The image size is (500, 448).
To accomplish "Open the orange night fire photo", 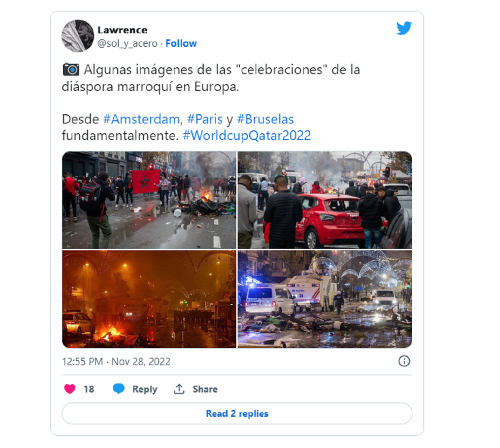I will click(x=149, y=299).
